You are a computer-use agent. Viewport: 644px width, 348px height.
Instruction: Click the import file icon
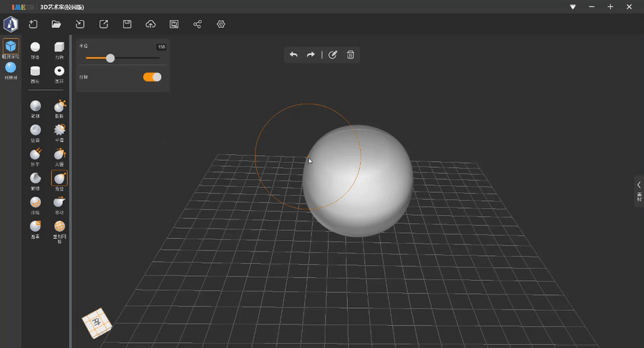[80, 24]
